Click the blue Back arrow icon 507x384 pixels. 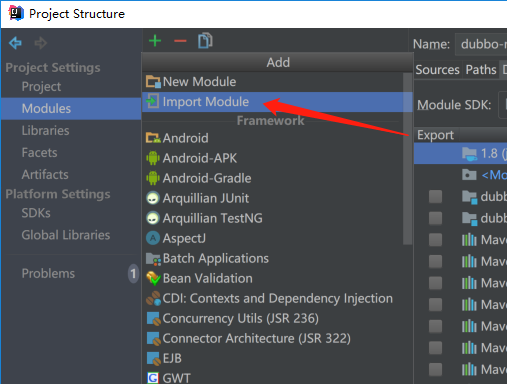point(15,43)
